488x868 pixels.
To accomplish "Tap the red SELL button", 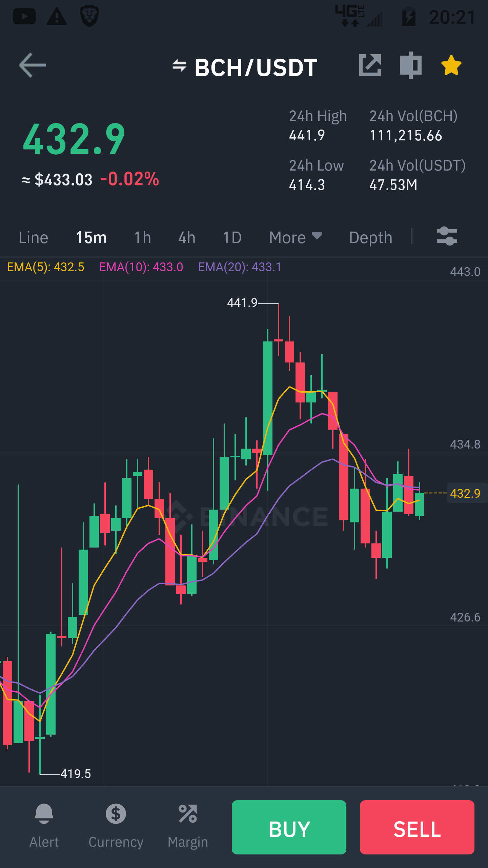I will pyautogui.click(x=417, y=827).
